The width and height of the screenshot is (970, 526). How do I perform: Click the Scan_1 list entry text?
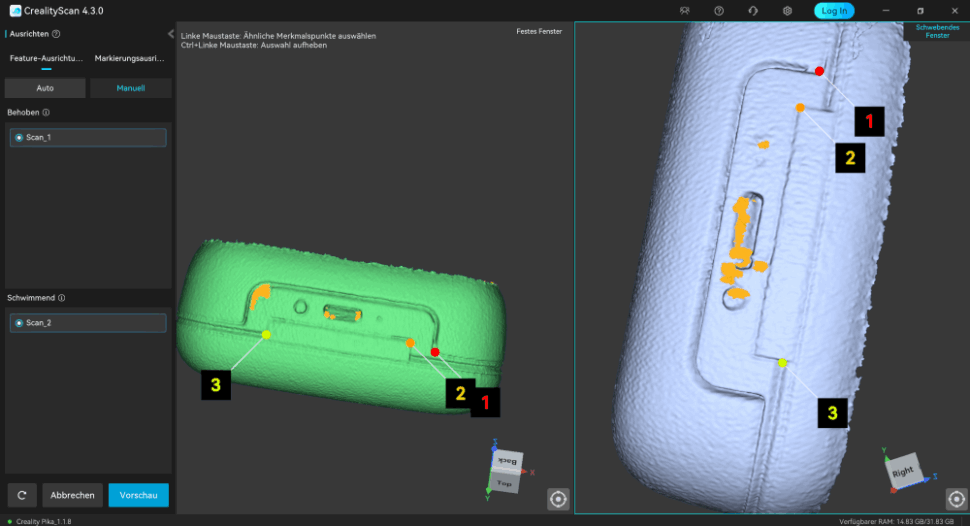pos(38,137)
